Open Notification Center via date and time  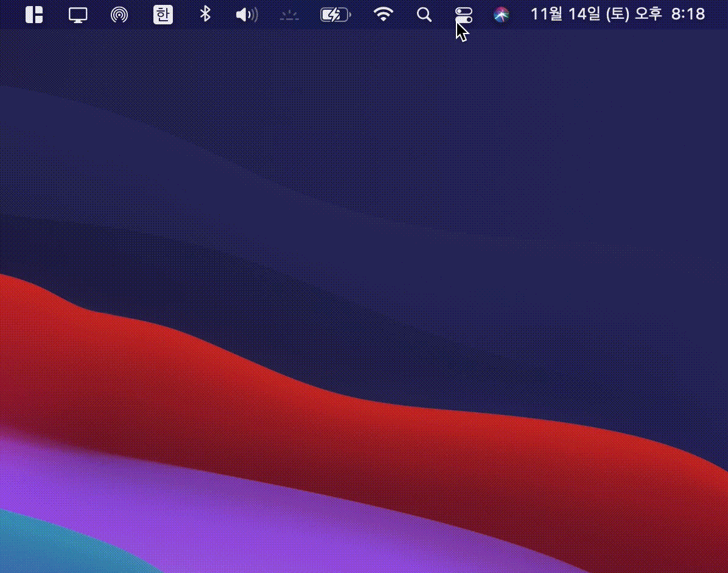click(x=617, y=15)
